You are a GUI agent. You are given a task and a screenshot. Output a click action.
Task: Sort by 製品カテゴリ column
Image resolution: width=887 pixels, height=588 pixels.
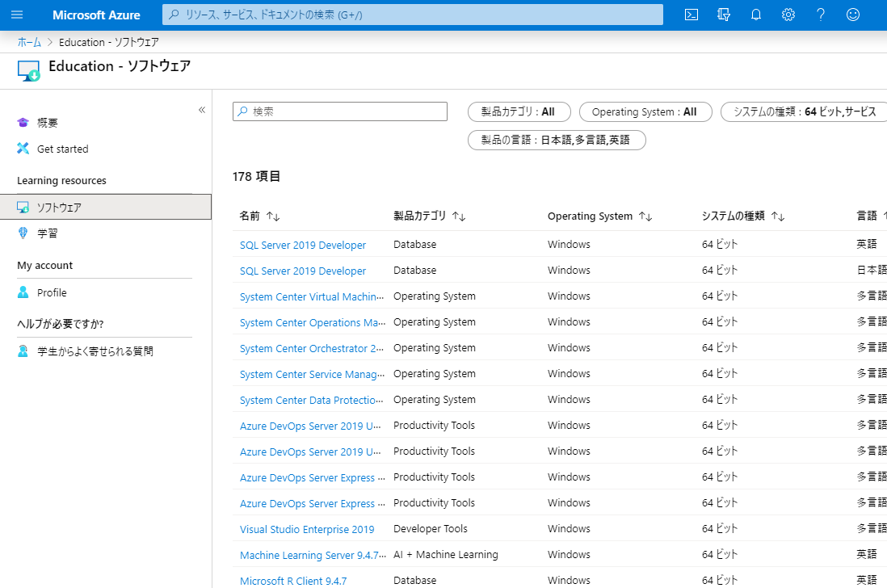pyautogui.click(x=429, y=216)
